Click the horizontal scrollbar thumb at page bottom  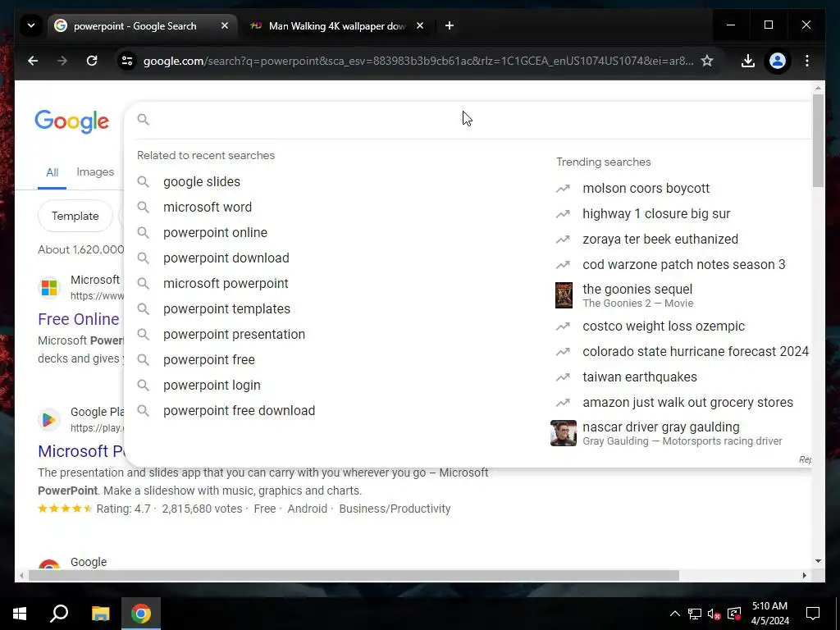pos(354,576)
